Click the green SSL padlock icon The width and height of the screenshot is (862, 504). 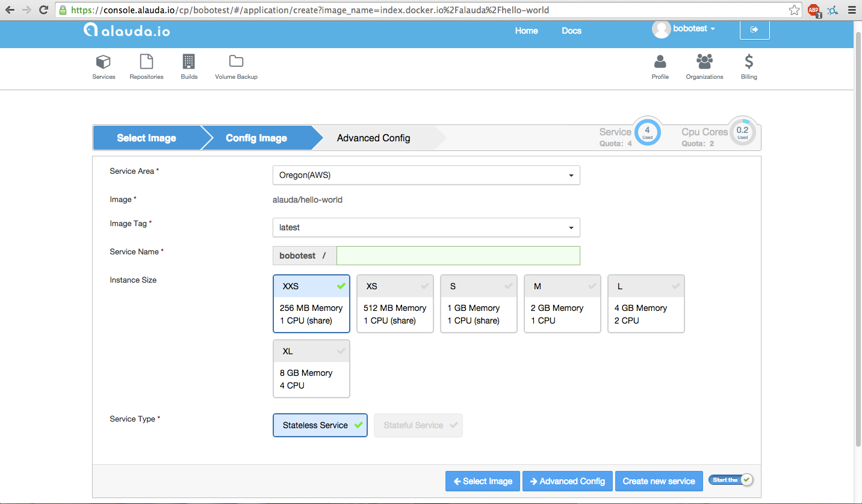click(63, 10)
